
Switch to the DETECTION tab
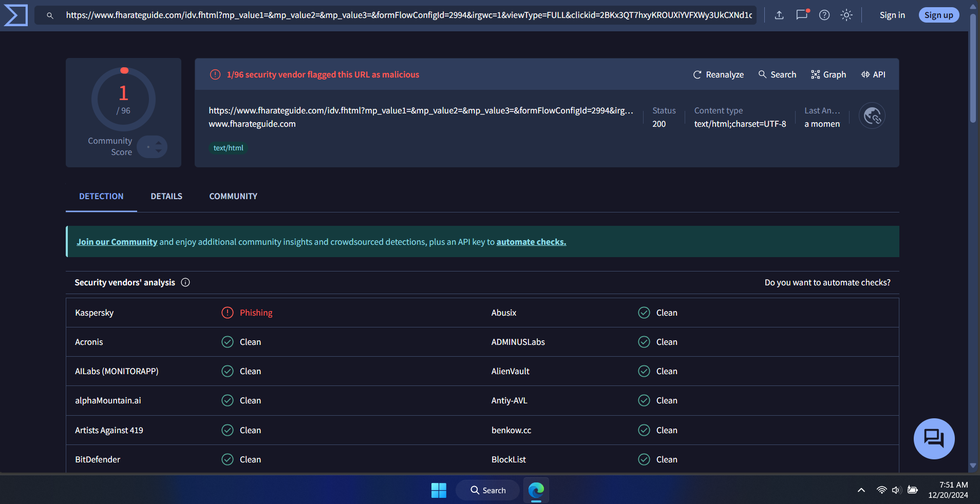coord(101,196)
